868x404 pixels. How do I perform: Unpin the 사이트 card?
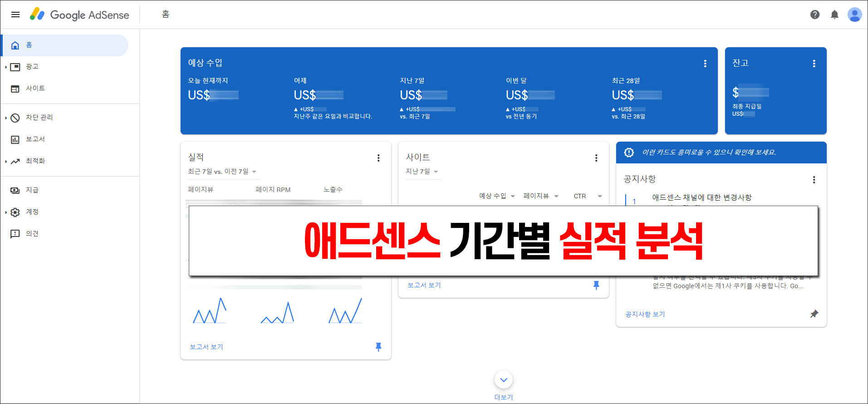596,285
